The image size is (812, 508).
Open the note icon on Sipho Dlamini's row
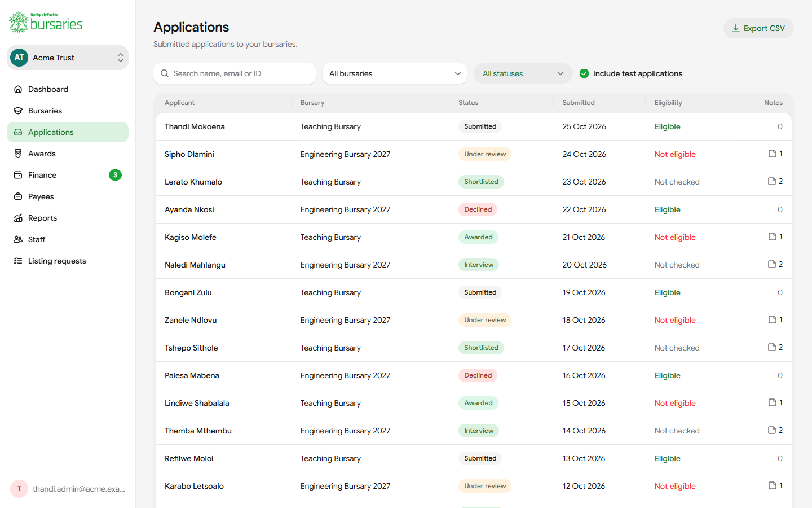coord(773,154)
